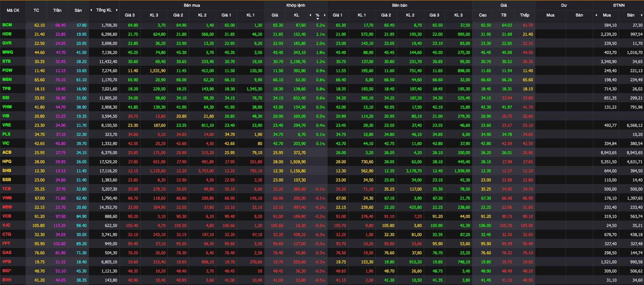
Task: Click BCM matched change 5.2%
Action: point(320,25)
